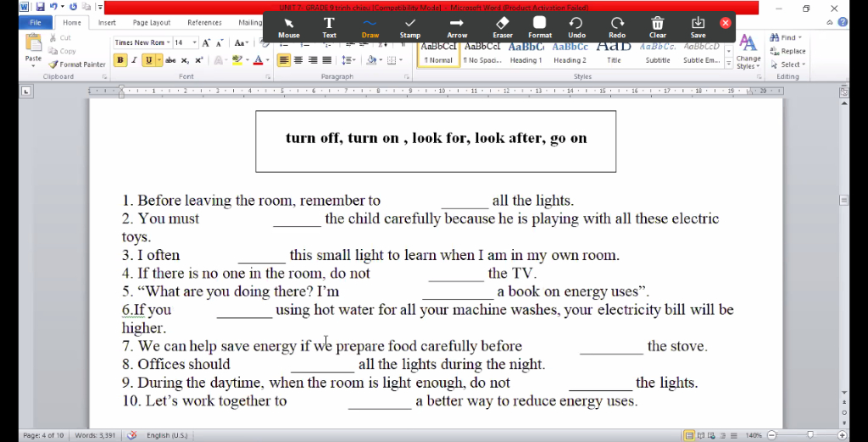
Task: Switch to Print Layout view
Action: click(689, 436)
